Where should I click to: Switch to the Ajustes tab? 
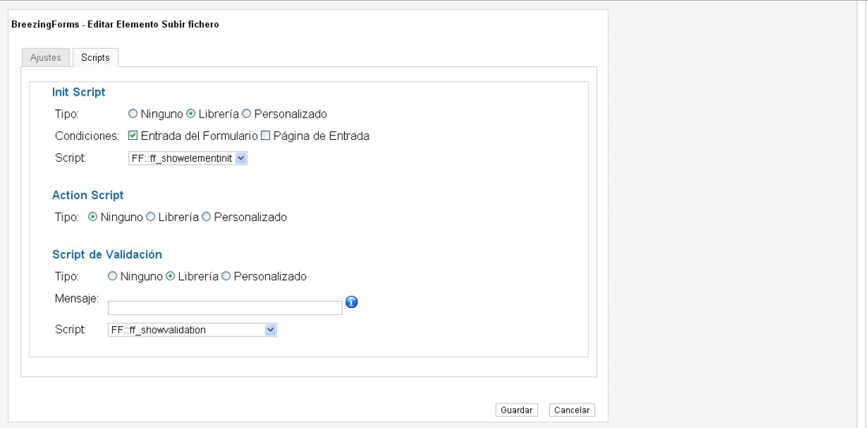pos(46,58)
